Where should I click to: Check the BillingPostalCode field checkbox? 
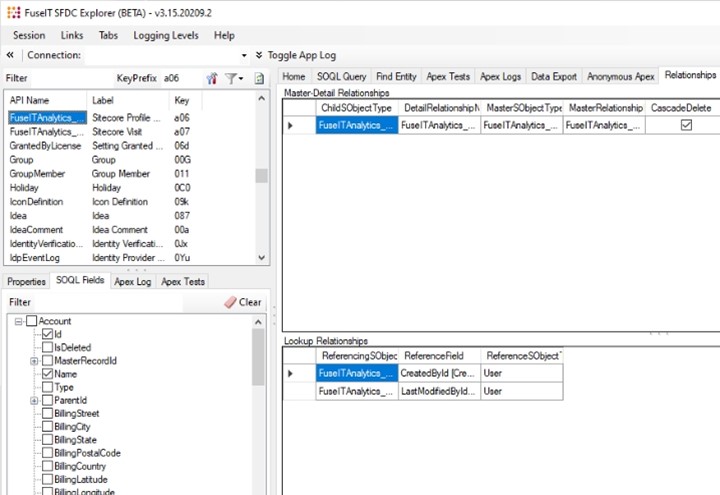click(x=47, y=453)
